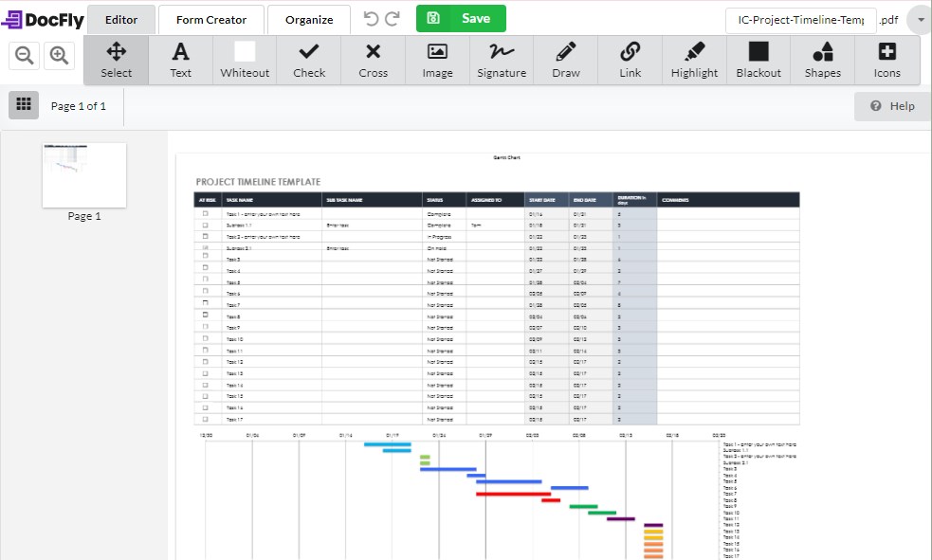Activate the Text tool
Screen dimensions: 932x560
point(180,60)
